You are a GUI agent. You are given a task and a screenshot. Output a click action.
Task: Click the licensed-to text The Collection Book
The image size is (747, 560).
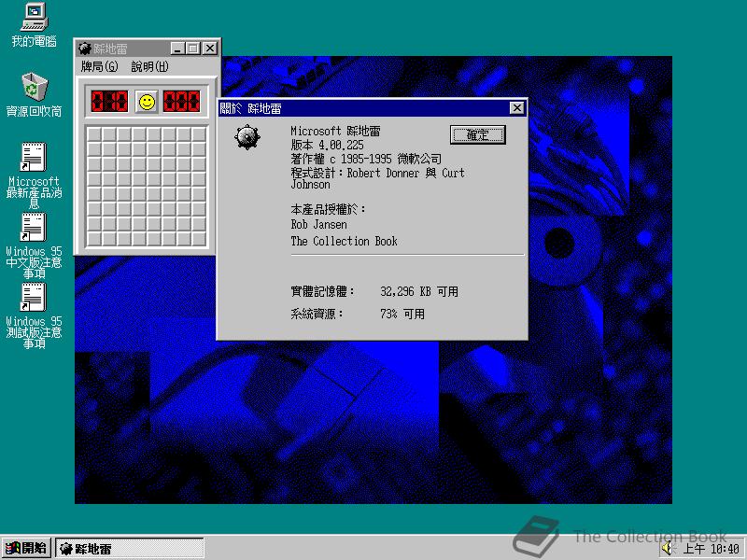point(344,241)
